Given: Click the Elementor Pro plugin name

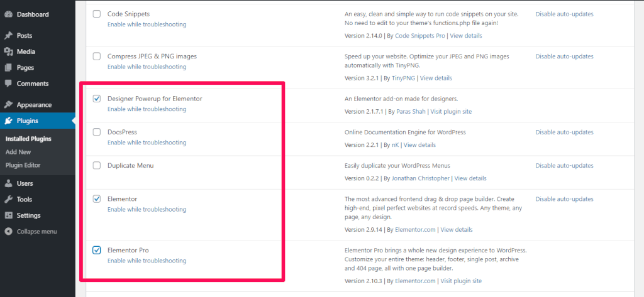Looking at the screenshot, I should (x=128, y=250).
